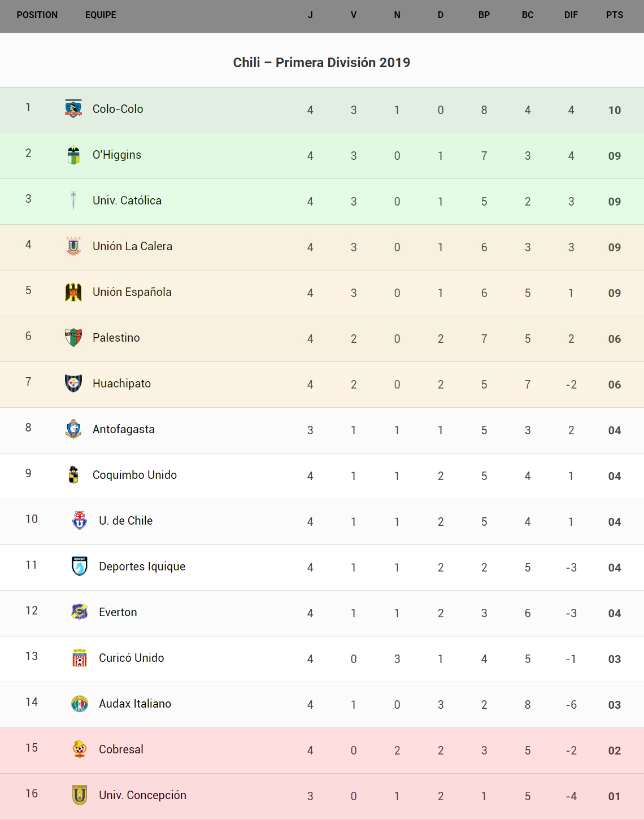Click the Everton team name
This screenshot has height=820, width=644.
pyautogui.click(x=118, y=612)
